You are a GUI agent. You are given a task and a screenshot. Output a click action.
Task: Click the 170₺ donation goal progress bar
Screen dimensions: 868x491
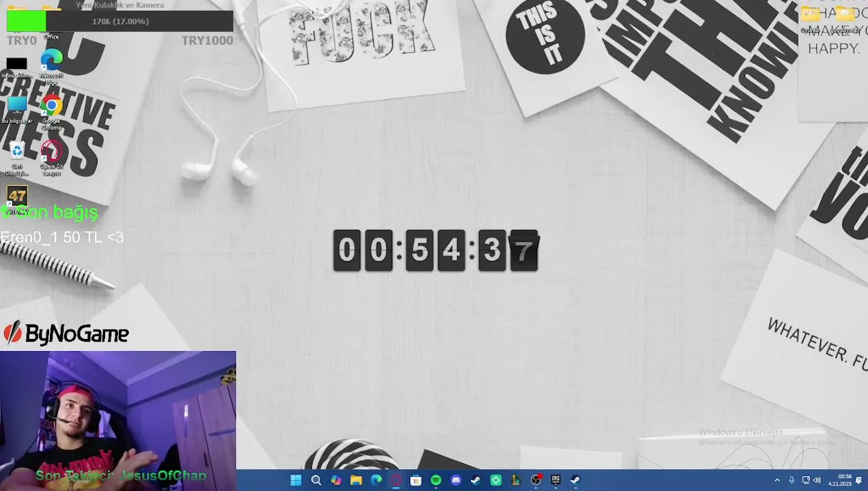120,22
